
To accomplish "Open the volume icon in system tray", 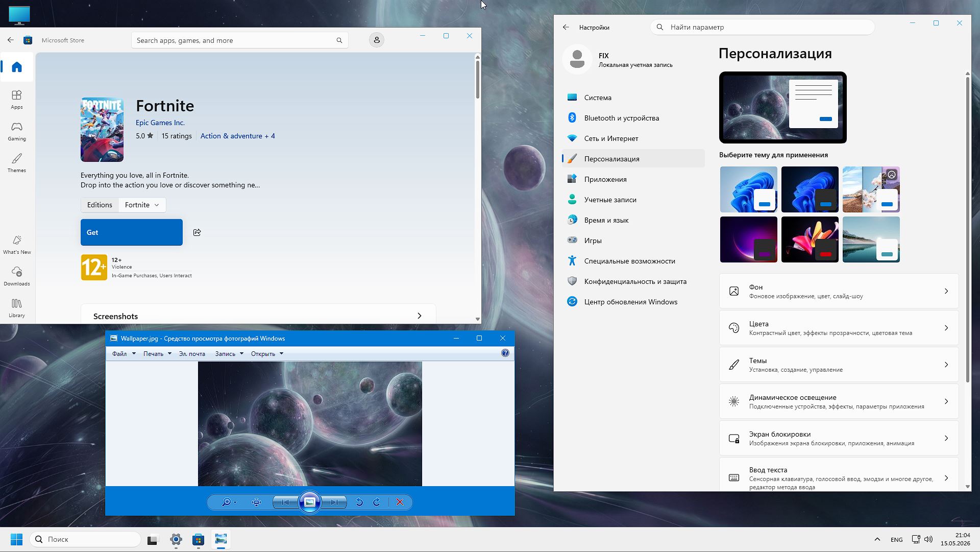I will pos(928,540).
